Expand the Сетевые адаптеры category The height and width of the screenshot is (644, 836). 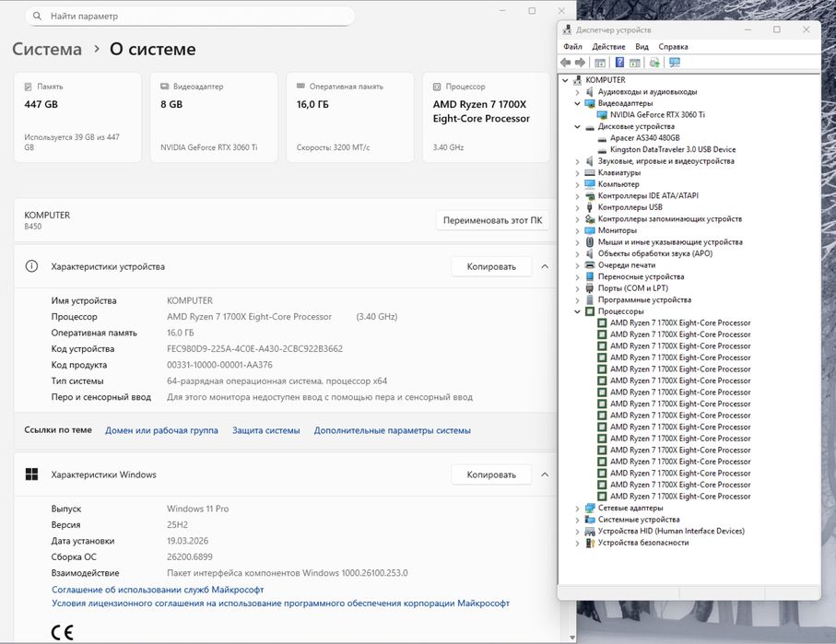(x=578, y=508)
